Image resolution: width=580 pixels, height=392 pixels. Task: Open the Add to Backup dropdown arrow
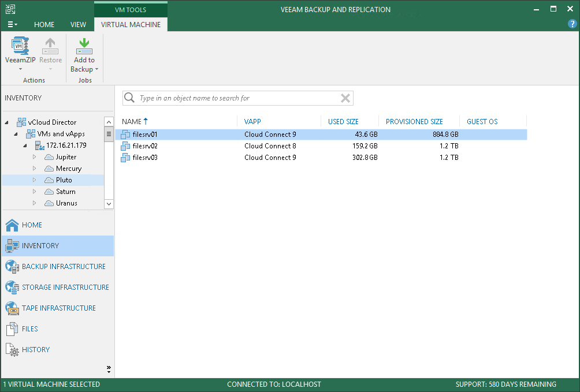coord(96,69)
